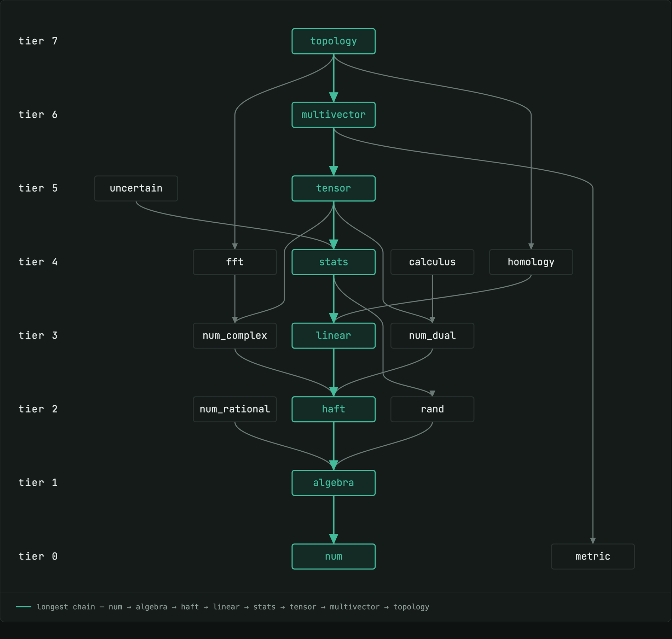
Task: Click the tier 7 label
Action: pyautogui.click(x=38, y=41)
